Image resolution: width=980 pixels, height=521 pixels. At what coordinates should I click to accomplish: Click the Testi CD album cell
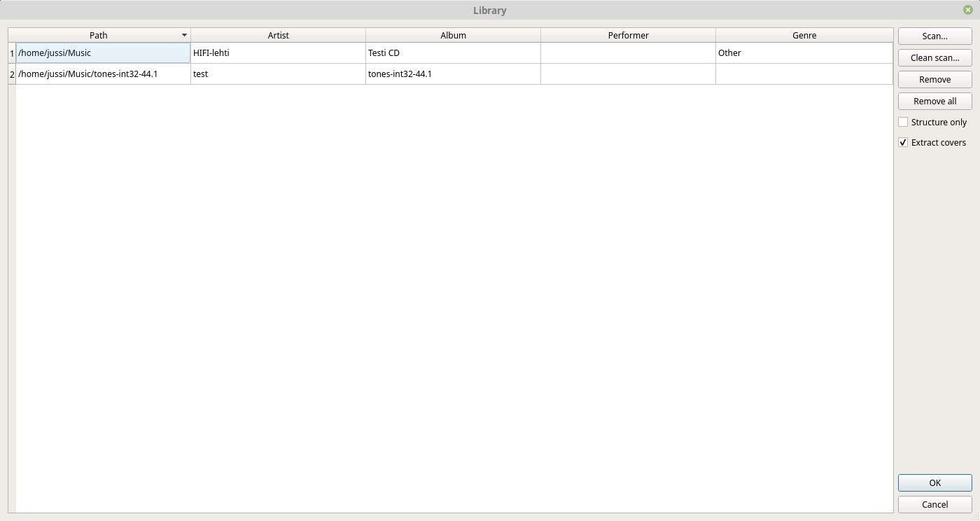click(x=453, y=53)
